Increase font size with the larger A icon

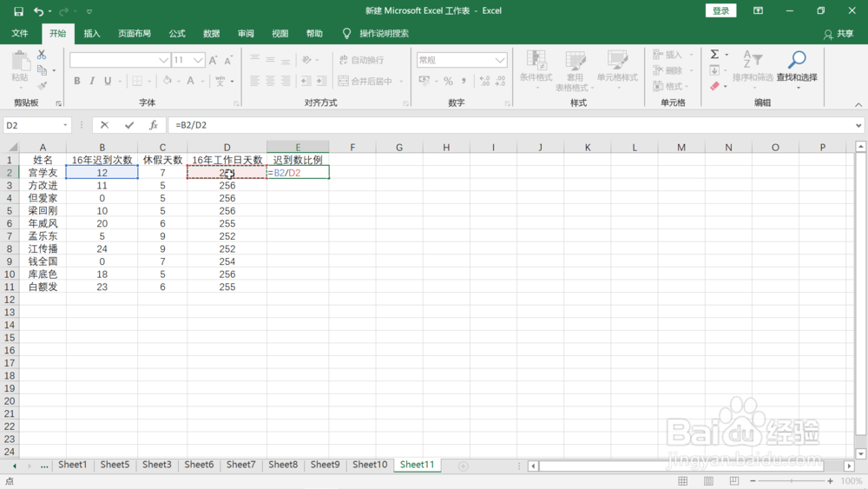(x=214, y=60)
